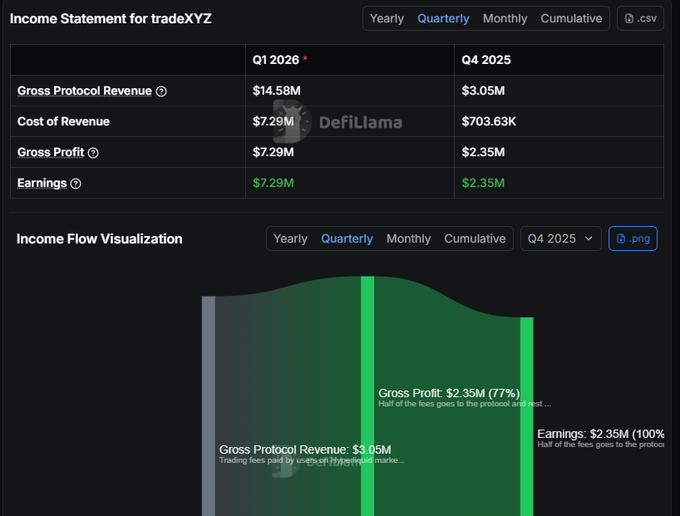
Task: Click the underlined Earnings row label
Action: coord(42,184)
